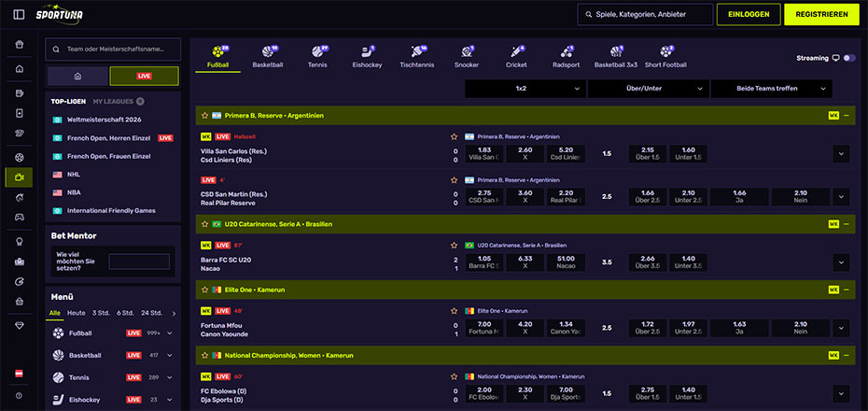Select Über 2.5 at 1.72 for Fortuna Mfou match
The image size is (868, 411).
point(648,328)
